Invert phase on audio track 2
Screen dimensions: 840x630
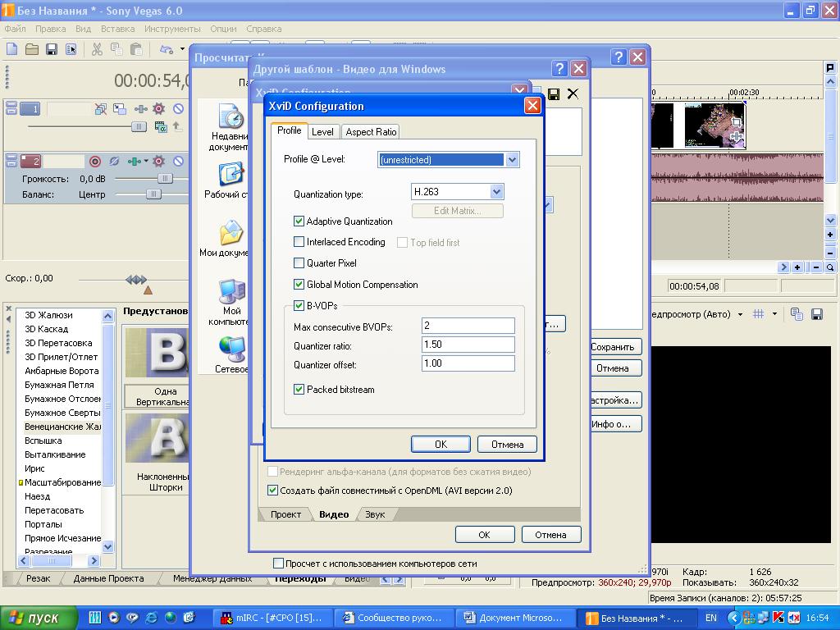(x=114, y=162)
